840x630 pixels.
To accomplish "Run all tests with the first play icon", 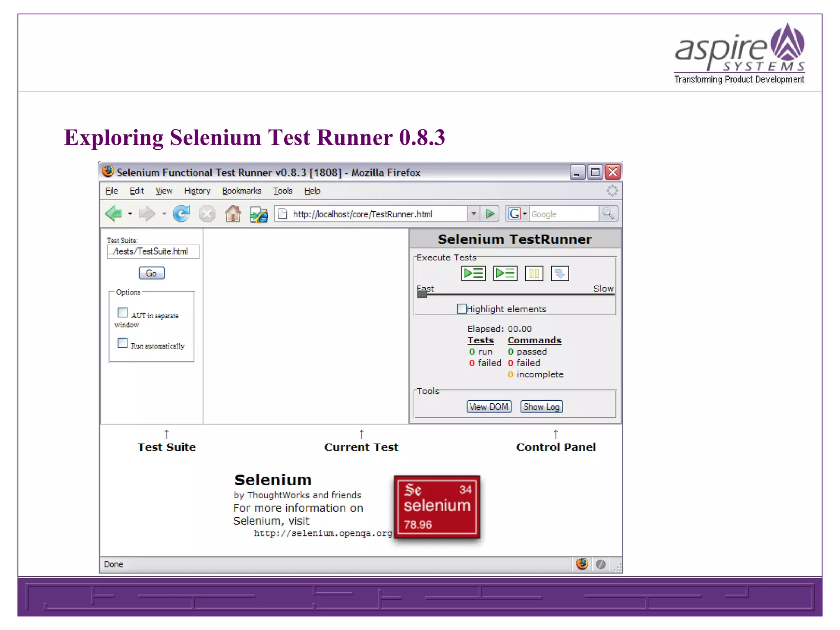I will [474, 273].
